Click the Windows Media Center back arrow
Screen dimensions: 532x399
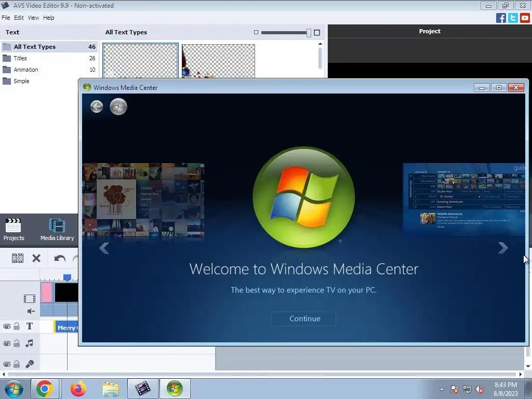tap(97, 107)
